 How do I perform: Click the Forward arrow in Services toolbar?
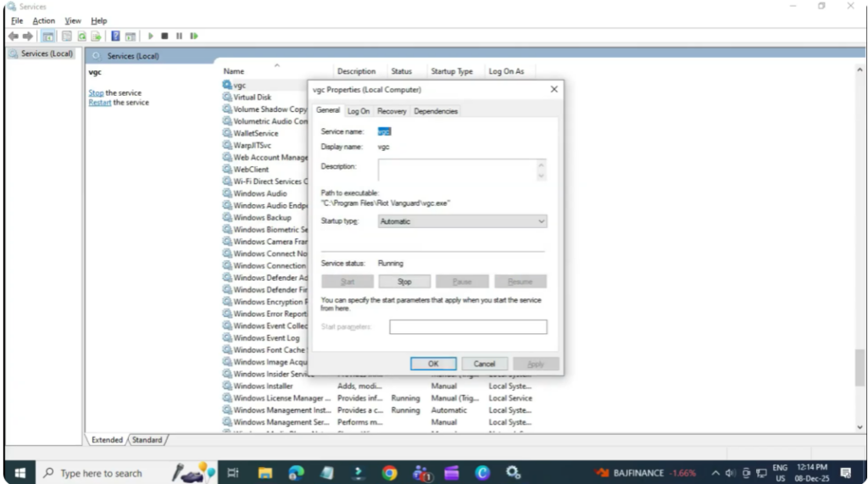(27, 36)
